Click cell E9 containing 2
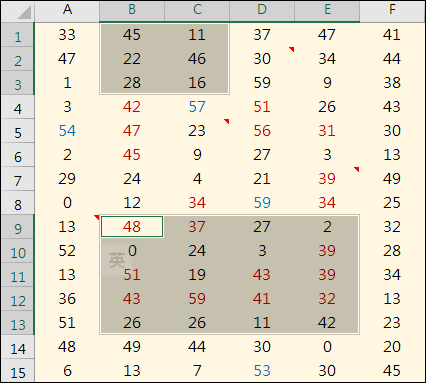The width and height of the screenshot is (426, 383). pyautogui.click(x=327, y=227)
